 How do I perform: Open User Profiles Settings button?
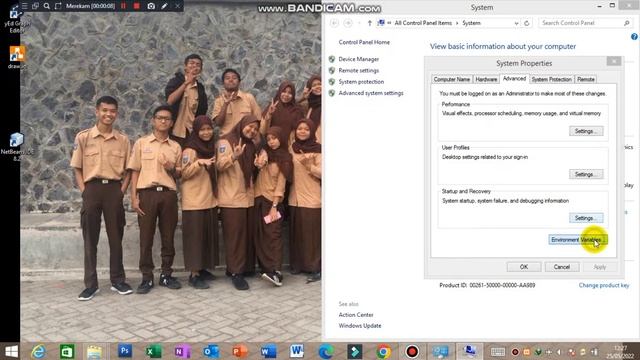point(586,174)
